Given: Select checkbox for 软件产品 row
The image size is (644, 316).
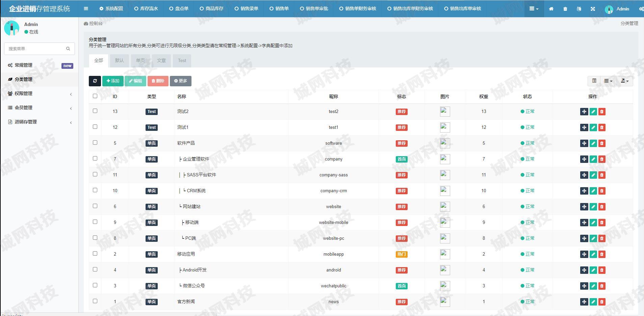Looking at the screenshot, I should [95, 143].
